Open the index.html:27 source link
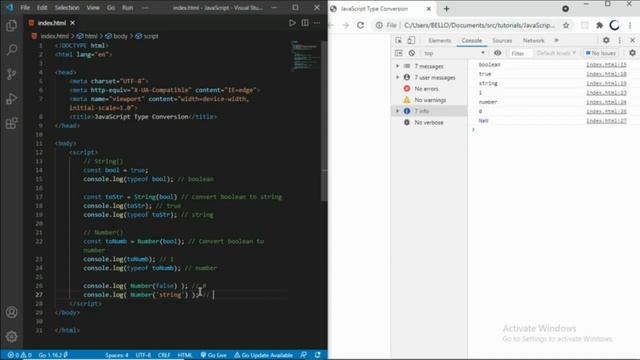 point(606,121)
